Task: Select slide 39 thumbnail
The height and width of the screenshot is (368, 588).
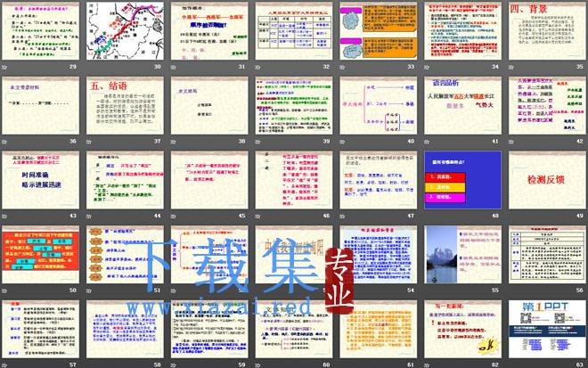Action: click(x=294, y=105)
